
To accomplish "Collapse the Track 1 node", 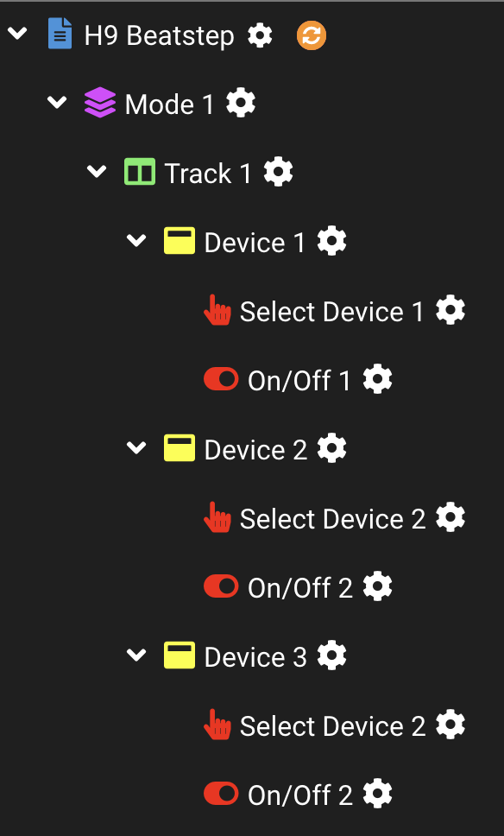I will coord(97,171).
